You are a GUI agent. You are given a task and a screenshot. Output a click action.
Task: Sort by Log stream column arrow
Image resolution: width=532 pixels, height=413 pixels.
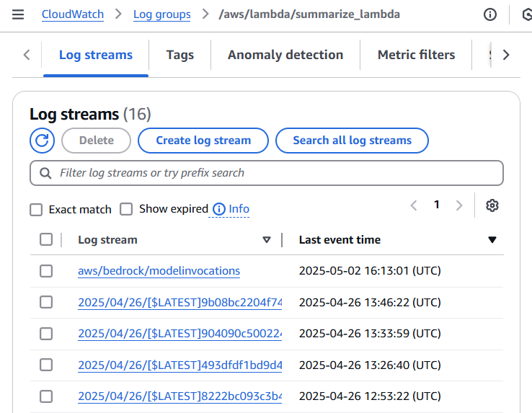coord(267,240)
